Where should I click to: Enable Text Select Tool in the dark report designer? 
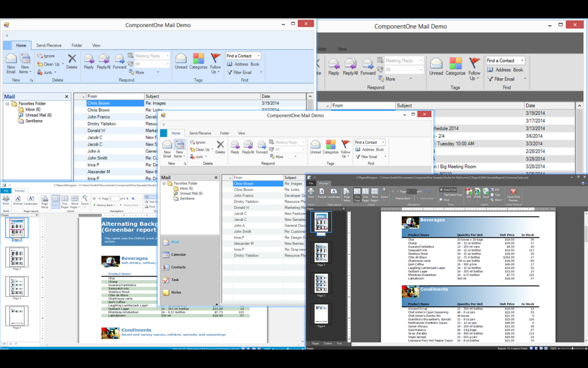451,195
